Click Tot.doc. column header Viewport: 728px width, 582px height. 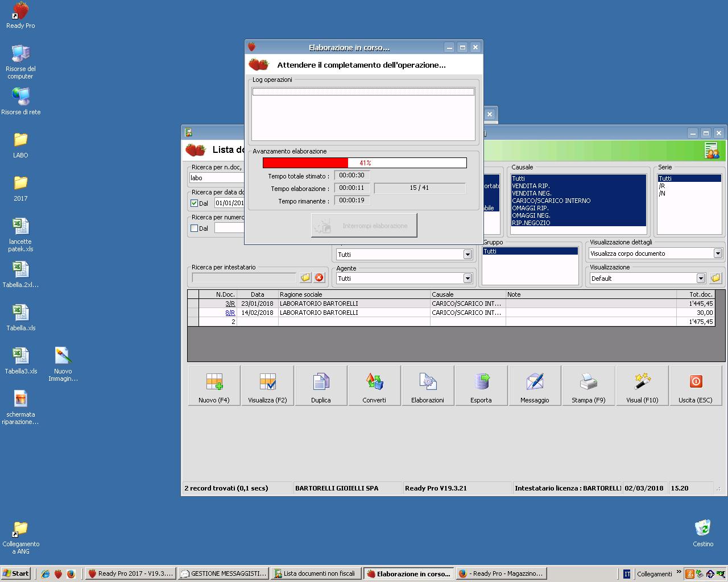point(695,294)
